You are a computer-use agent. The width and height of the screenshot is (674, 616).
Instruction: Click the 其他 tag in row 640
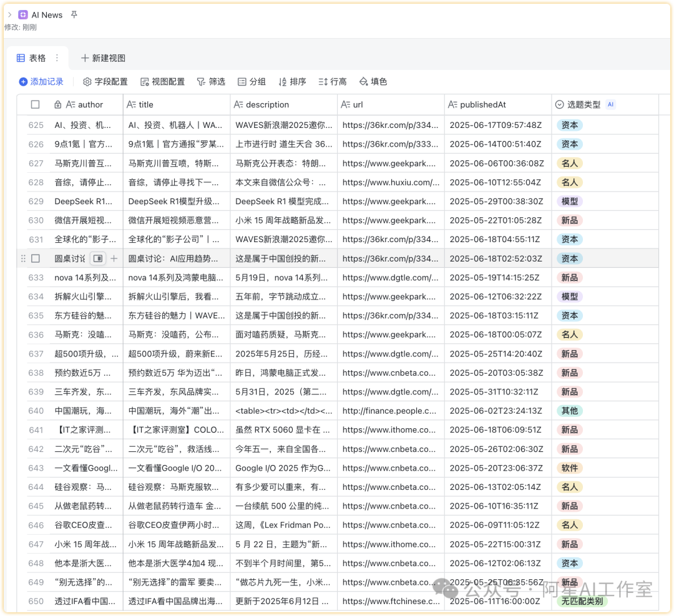point(570,411)
